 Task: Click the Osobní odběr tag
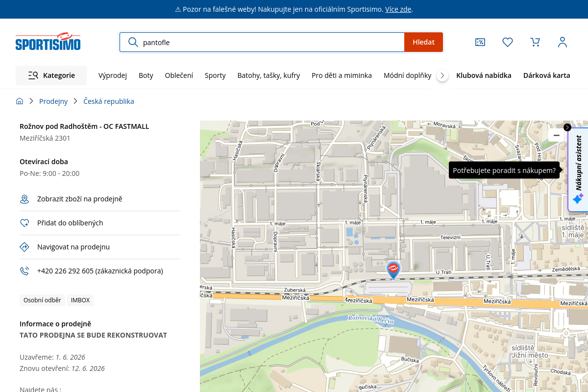[x=43, y=300]
